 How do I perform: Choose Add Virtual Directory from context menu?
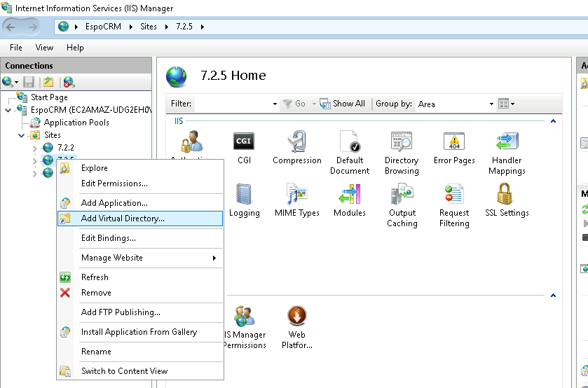tap(123, 219)
